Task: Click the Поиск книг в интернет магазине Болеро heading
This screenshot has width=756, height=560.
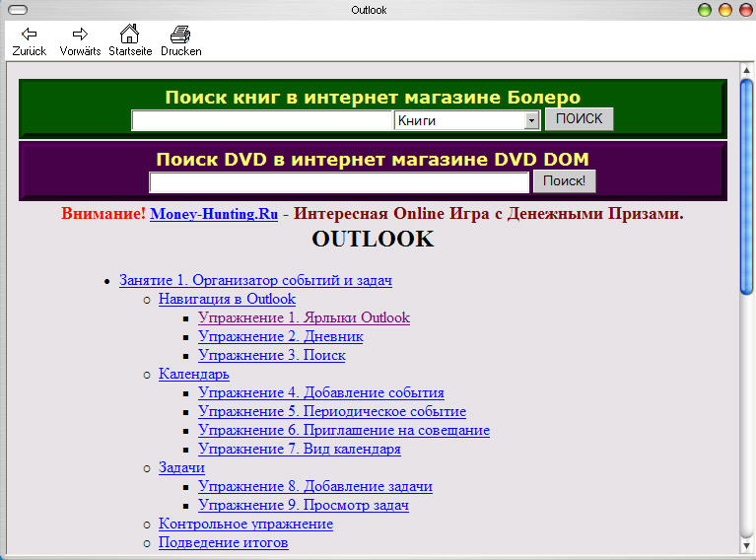Action: pyautogui.click(x=373, y=98)
